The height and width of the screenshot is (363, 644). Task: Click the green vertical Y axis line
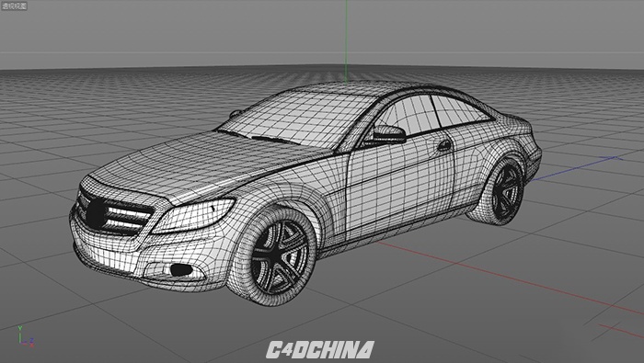coord(346,41)
